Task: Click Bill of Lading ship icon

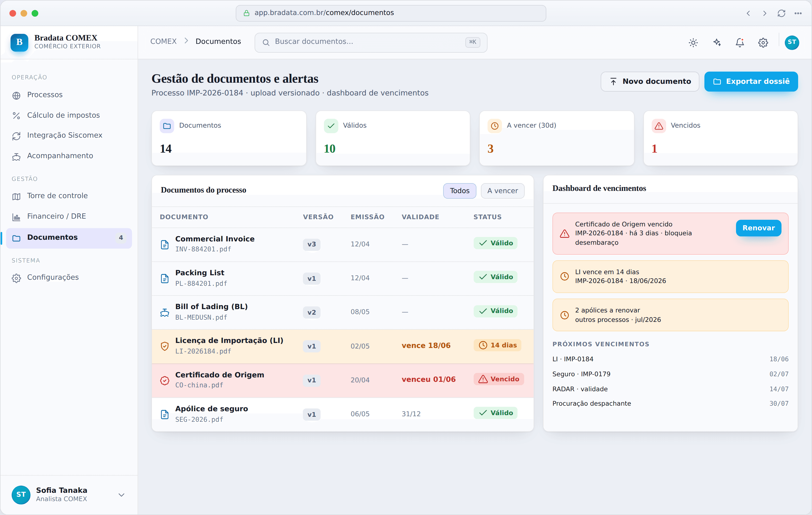Action: coord(164,312)
